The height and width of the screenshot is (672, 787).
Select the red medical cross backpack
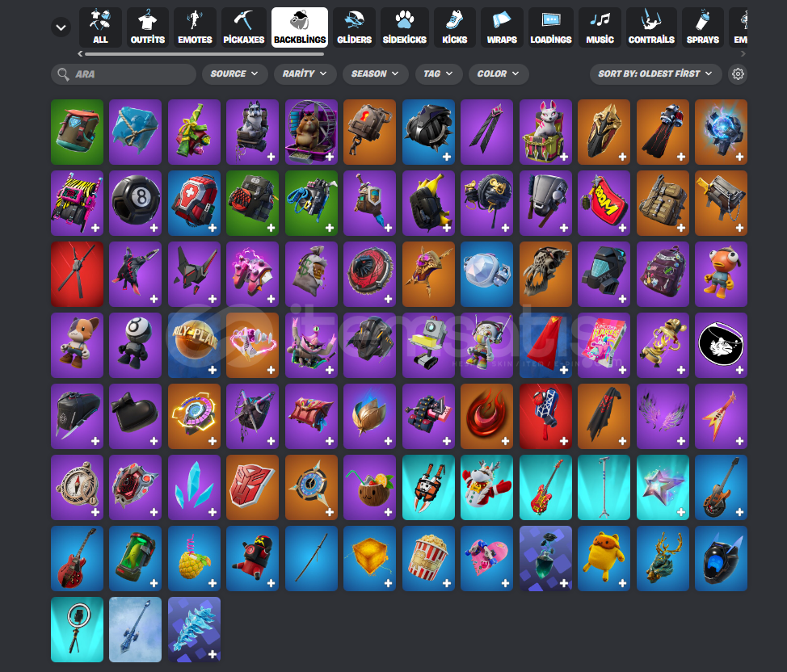tap(194, 204)
